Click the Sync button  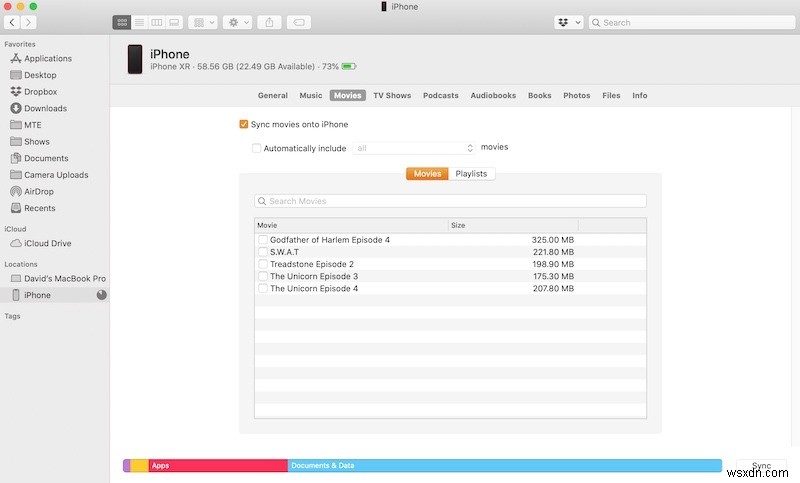tap(761, 465)
